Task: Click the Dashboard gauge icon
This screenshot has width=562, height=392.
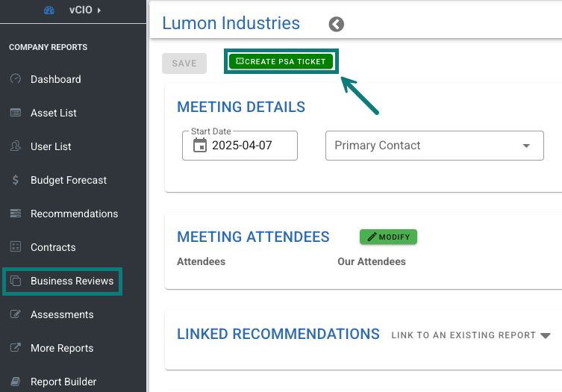Action: (x=16, y=78)
